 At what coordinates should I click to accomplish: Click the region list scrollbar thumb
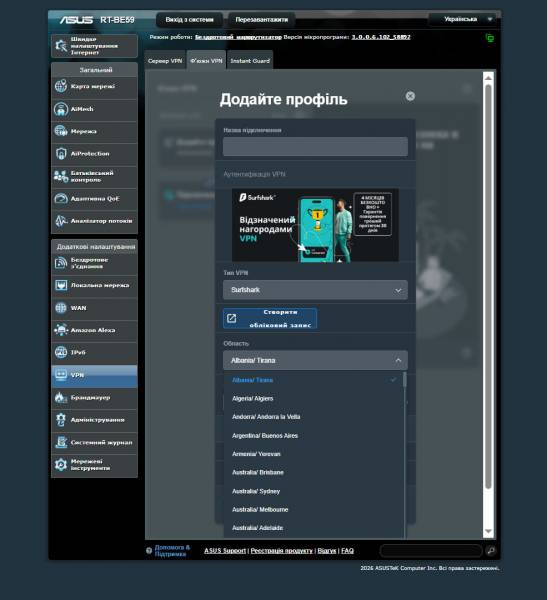(x=405, y=380)
